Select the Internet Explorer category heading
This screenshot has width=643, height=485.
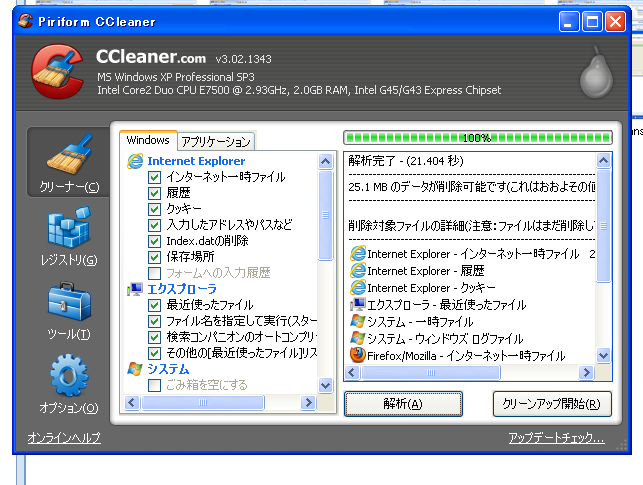pos(196,161)
